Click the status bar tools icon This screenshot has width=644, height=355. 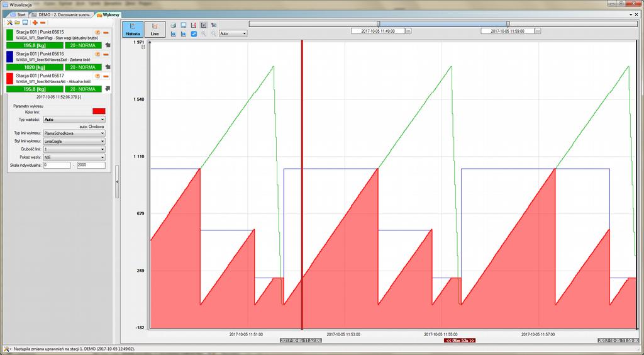tap(5, 349)
